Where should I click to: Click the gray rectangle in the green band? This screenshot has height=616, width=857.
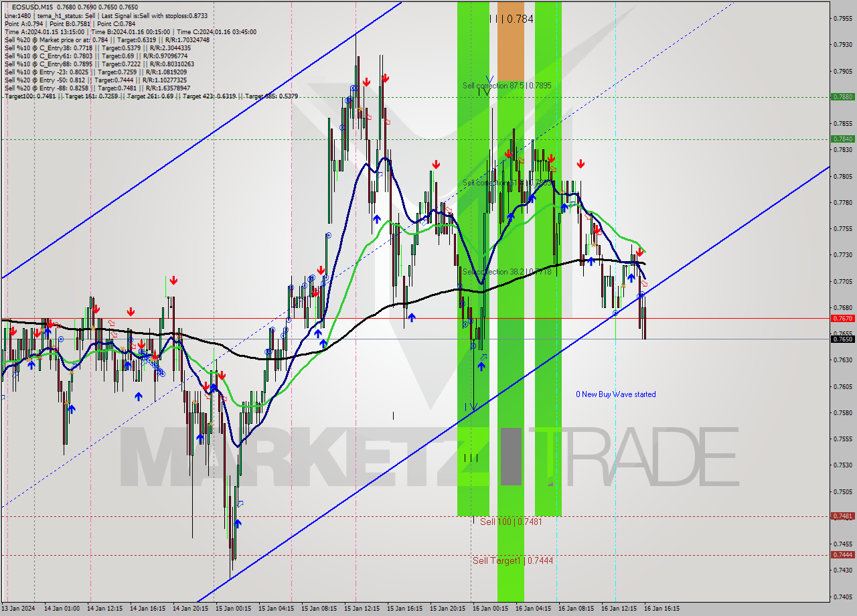pos(511,457)
